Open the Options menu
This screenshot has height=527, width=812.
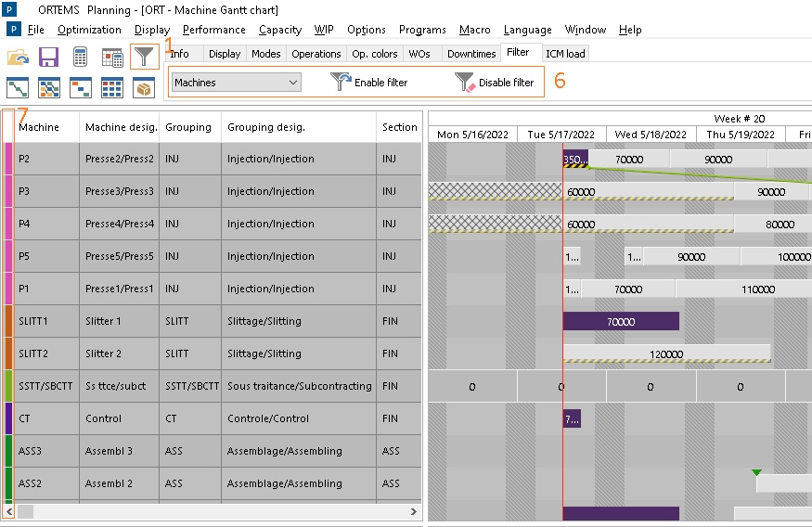click(367, 30)
